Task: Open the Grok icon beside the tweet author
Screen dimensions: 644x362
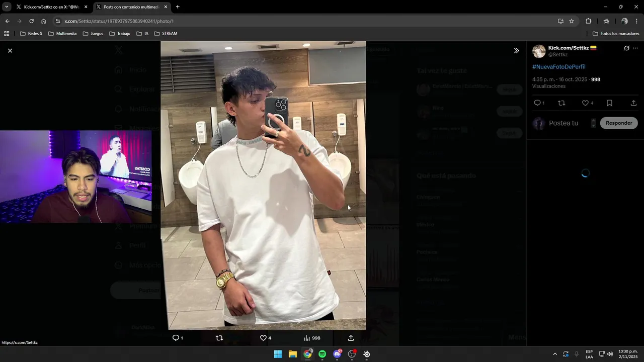Action: pos(626,48)
